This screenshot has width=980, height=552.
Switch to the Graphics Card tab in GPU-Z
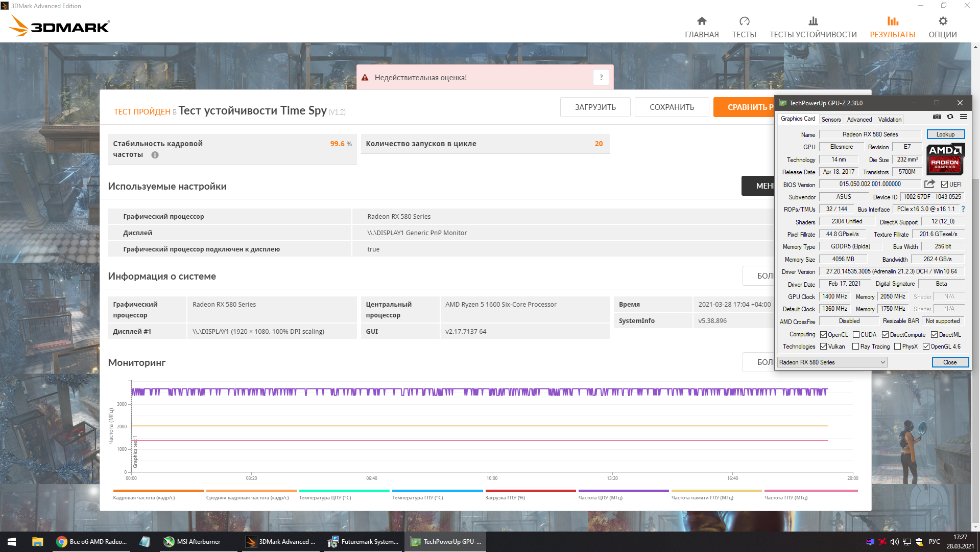tap(798, 119)
